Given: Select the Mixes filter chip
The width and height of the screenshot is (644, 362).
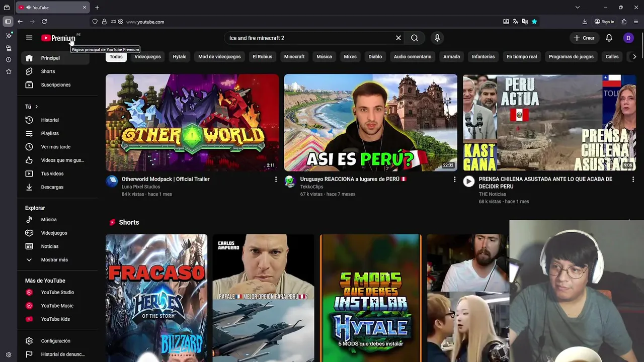Looking at the screenshot, I should [x=350, y=57].
